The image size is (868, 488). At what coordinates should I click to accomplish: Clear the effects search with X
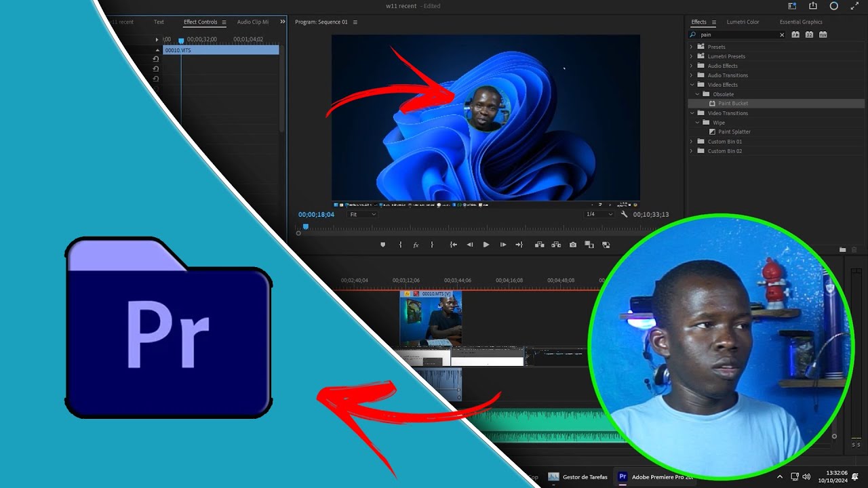pos(782,35)
